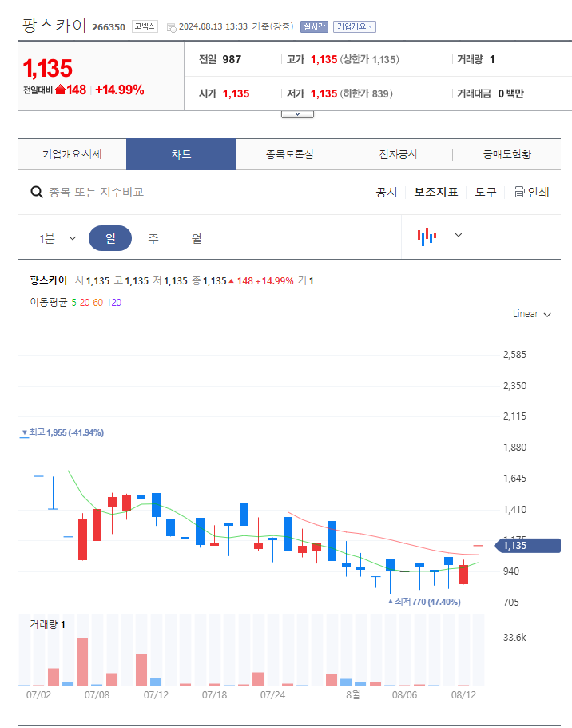Enable the 실시간 real-time badge
Viewport: 572px width, 728px height.
pos(312,26)
